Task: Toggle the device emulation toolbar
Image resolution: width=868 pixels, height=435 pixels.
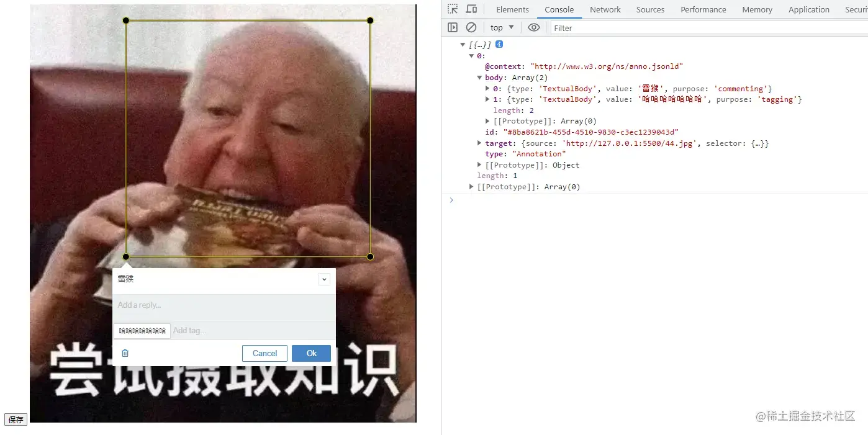Action: coord(471,9)
